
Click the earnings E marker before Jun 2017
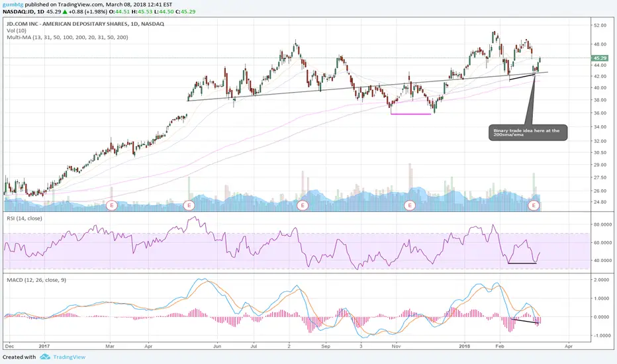pyautogui.click(x=189, y=205)
